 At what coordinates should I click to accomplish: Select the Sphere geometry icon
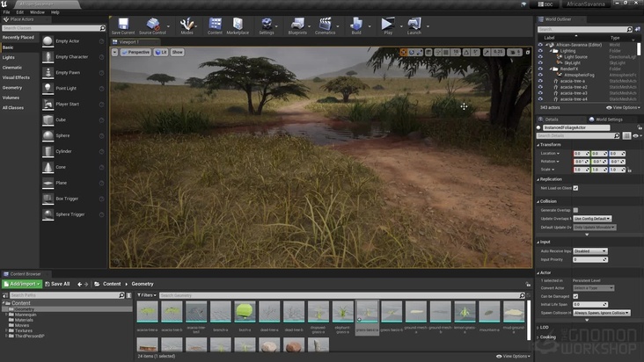[x=48, y=135]
